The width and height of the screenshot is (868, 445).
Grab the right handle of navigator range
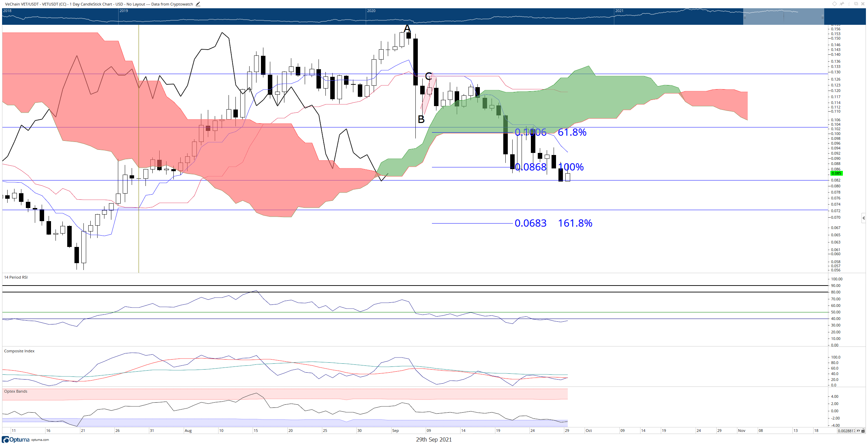point(822,17)
